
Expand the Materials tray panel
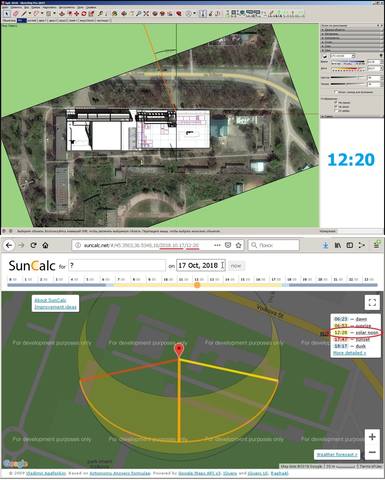[x=352, y=34]
